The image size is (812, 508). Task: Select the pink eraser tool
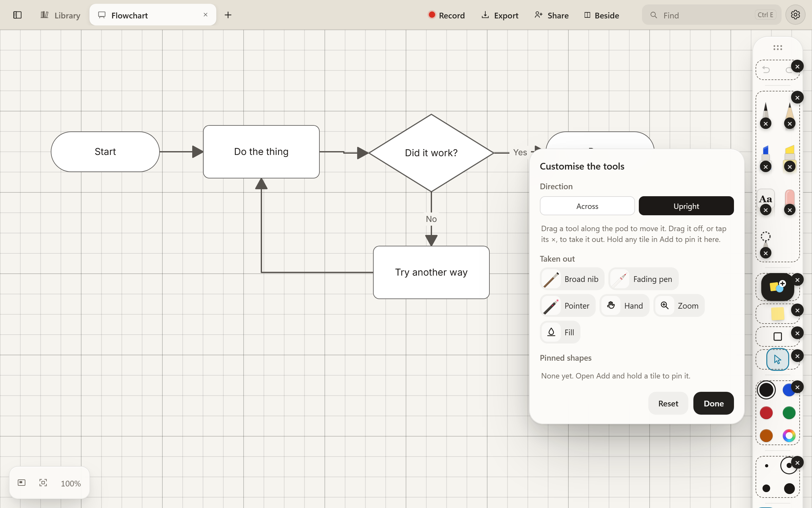[790, 197]
